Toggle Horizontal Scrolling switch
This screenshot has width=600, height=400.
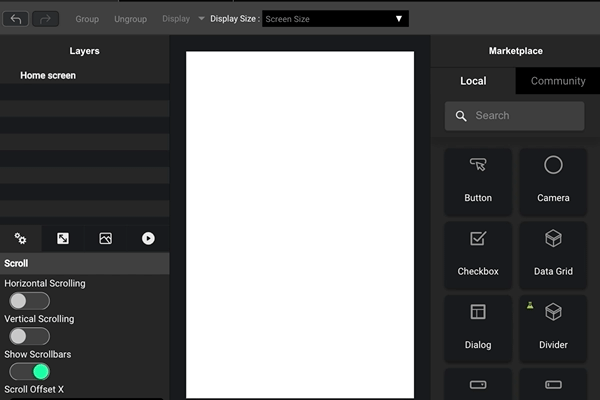click(29, 301)
